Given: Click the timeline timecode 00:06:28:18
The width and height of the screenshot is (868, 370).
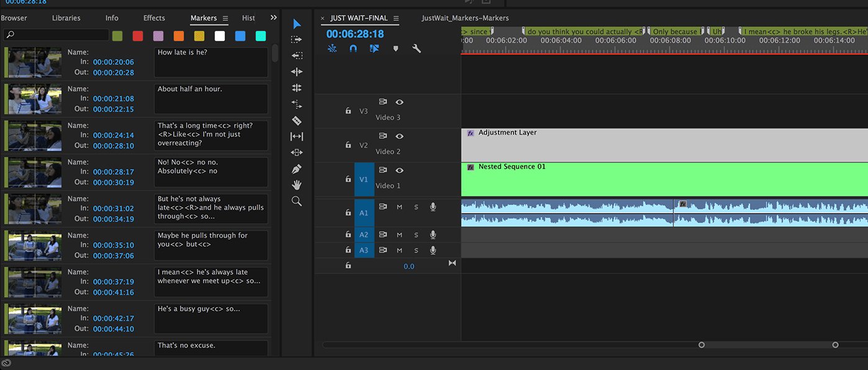Looking at the screenshot, I should point(355,34).
